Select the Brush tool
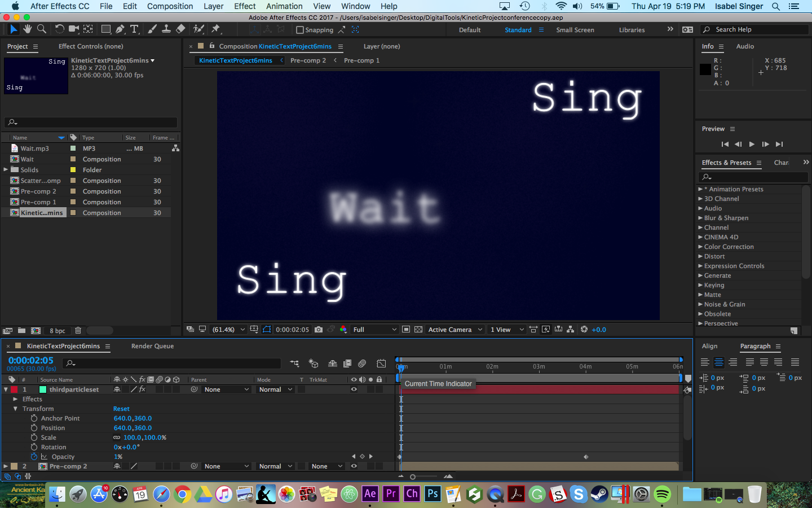Screen dimensions: 812x508 click(x=152, y=29)
